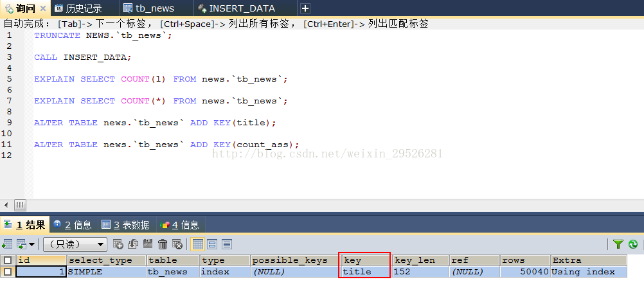This screenshot has width=644, height=293.
Task: Place cursor on EXPLAIN SELECT COUNT(*) line
Action: [161, 101]
